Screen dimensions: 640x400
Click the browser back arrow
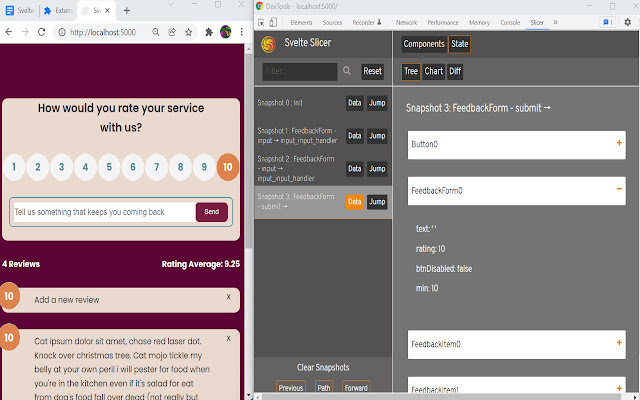point(9,32)
